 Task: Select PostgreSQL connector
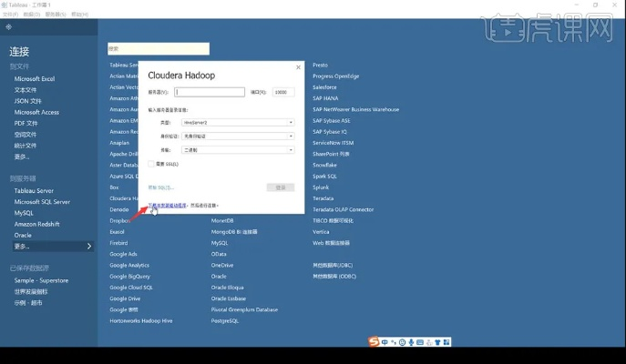point(225,321)
